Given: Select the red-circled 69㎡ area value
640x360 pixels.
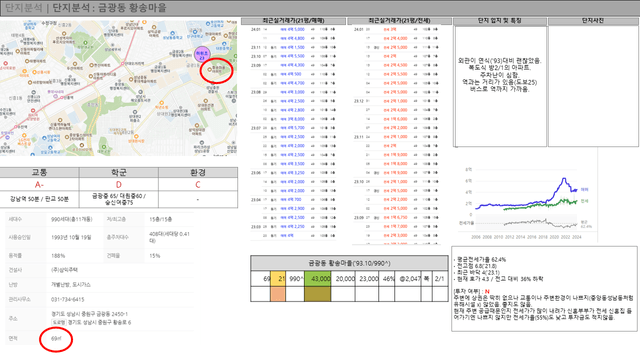Looking at the screenshot, I should pos(56,339).
